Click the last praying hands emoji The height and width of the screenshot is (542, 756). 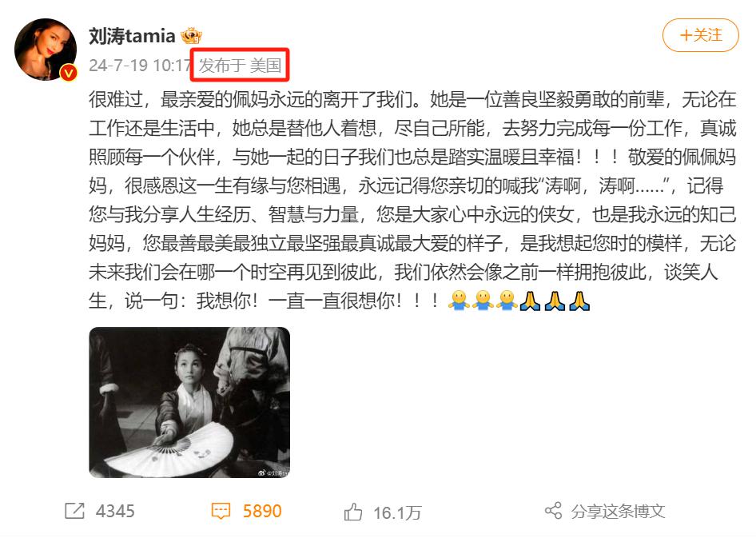pos(579,301)
